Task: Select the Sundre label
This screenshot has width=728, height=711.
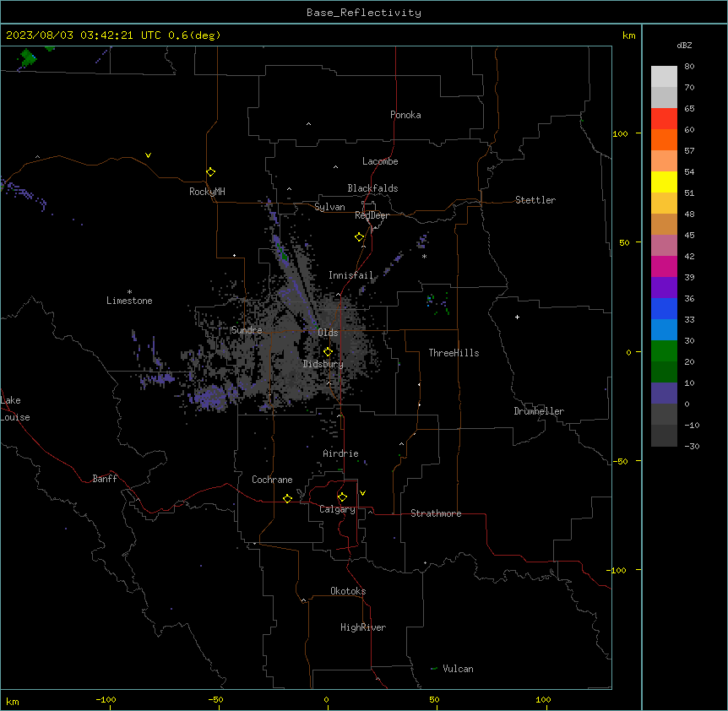Action: [247, 330]
